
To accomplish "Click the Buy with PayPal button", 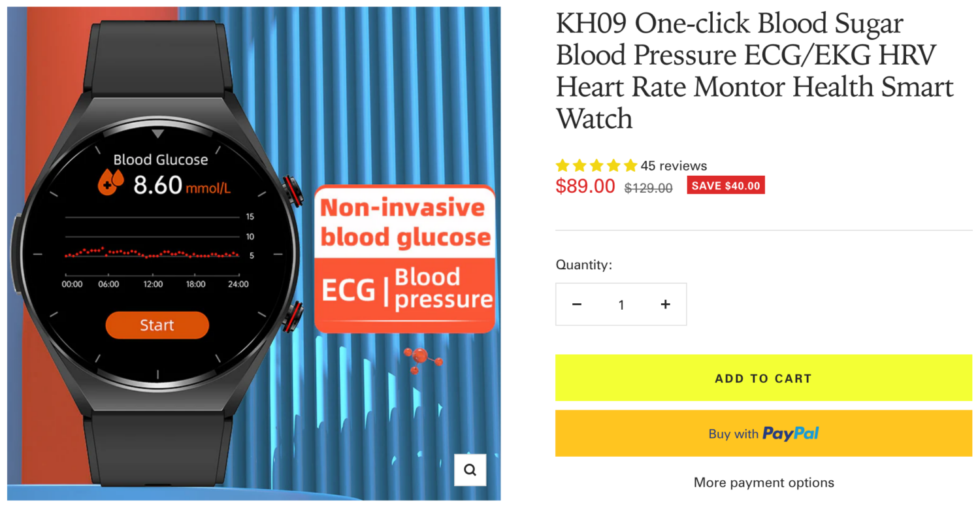I will (x=763, y=433).
